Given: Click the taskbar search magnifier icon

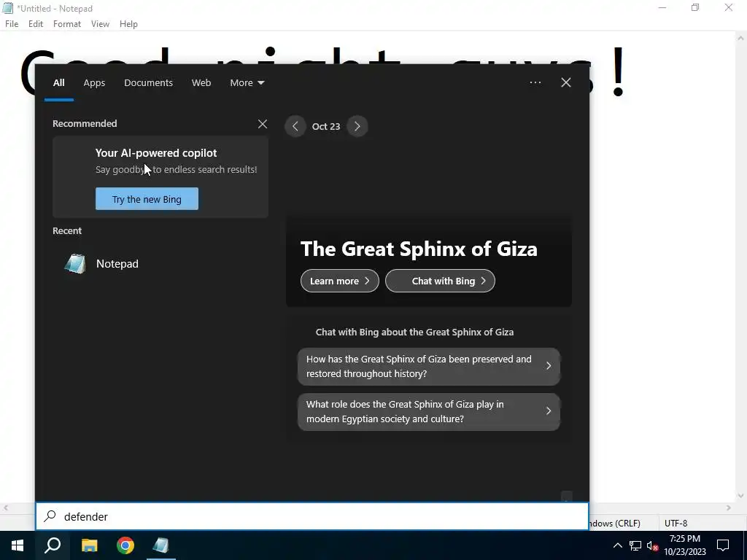Looking at the screenshot, I should pyautogui.click(x=53, y=545).
